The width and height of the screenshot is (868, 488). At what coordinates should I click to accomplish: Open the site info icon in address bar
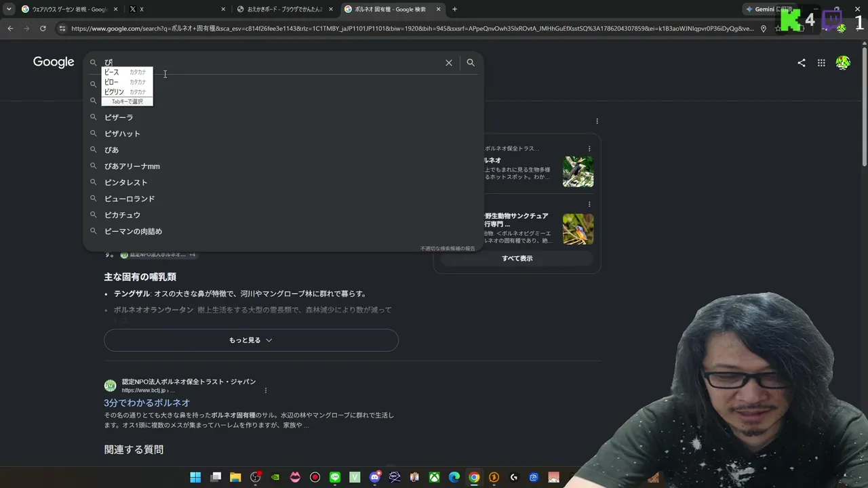[x=62, y=28]
